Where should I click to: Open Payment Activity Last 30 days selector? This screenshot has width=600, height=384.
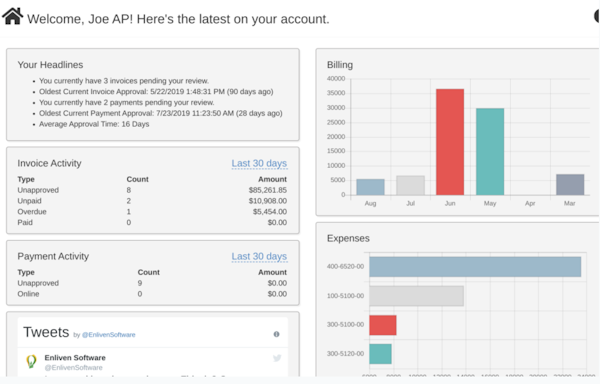tap(259, 256)
